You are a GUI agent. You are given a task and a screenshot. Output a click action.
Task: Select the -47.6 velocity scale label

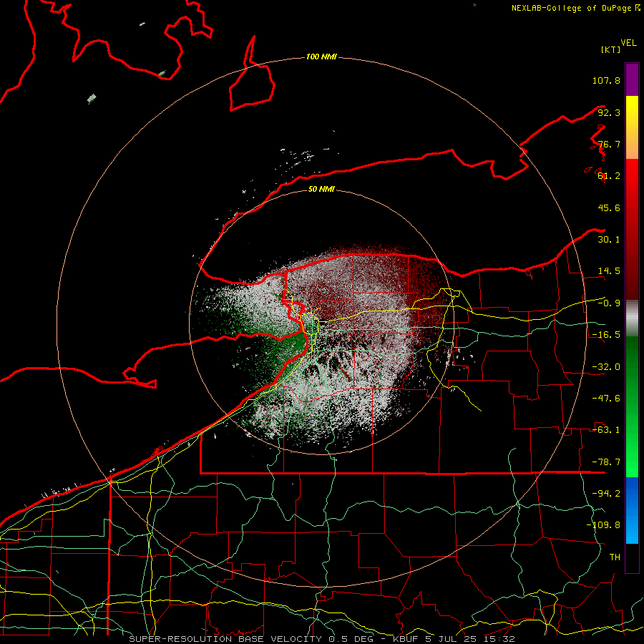point(606,399)
